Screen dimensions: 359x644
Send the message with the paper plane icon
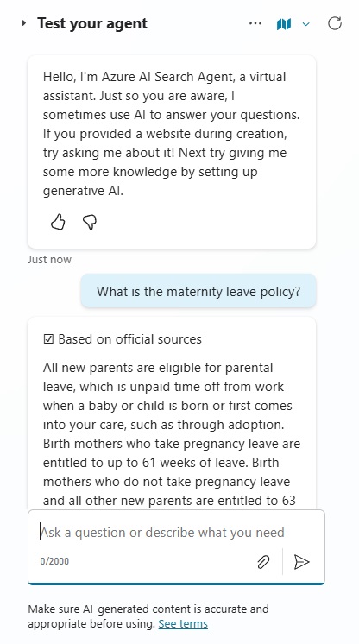pos(301,561)
